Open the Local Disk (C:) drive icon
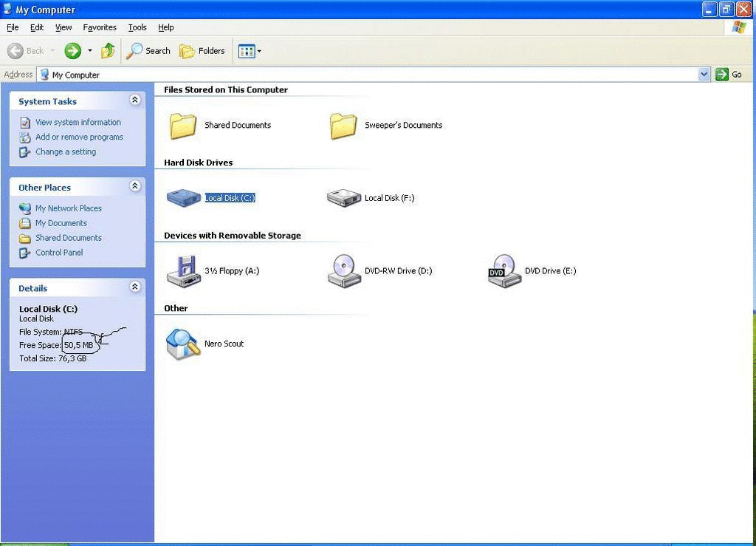This screenshot has height=546, width=756. (183, 198)
